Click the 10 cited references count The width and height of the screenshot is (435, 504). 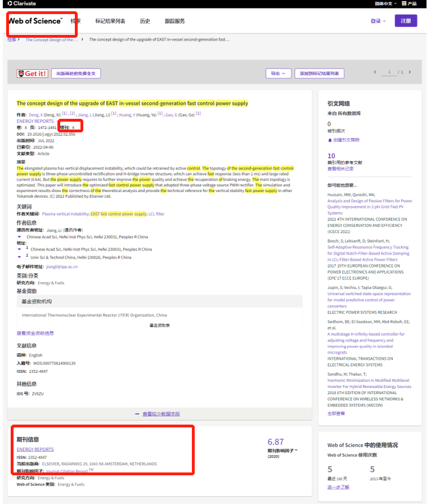[331, 156]
